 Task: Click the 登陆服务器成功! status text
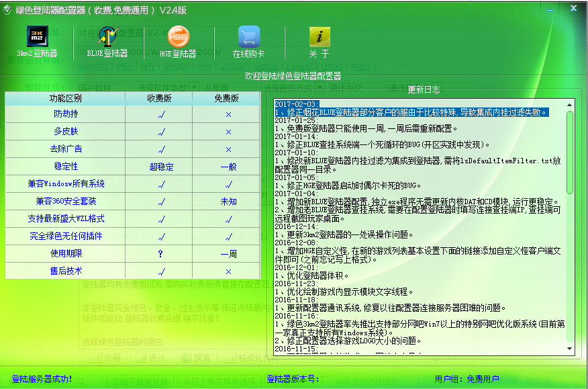point(42,379)
